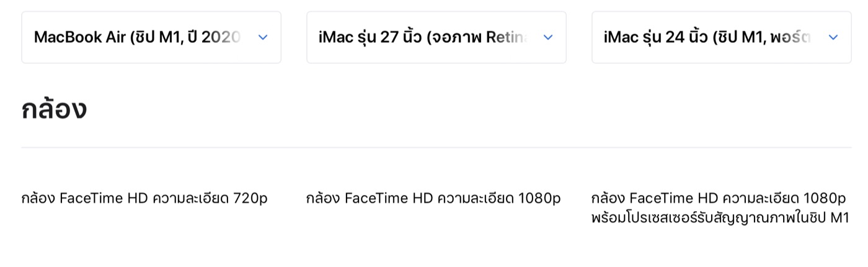Open the iMac รุ่น 27 นิ้ว (จอภาพ Retina) selector
Screen dimensions: 868x267
[436, 37]
